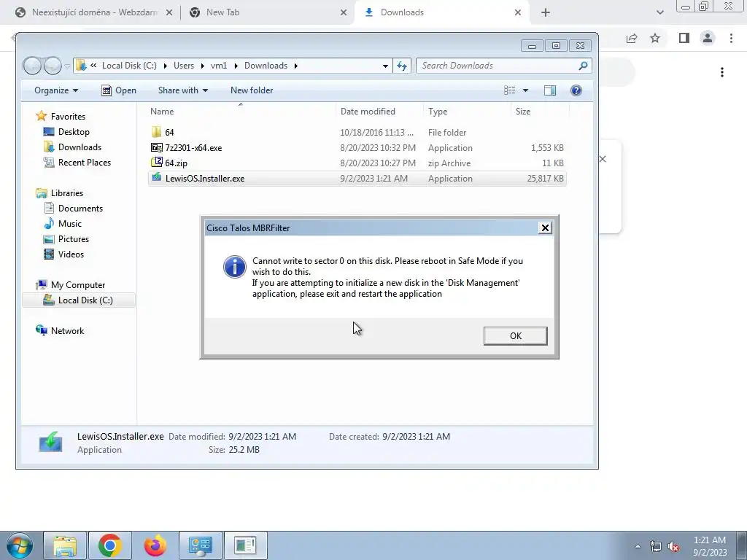
Task: Select Users in the address path
Action: (183, 66)
